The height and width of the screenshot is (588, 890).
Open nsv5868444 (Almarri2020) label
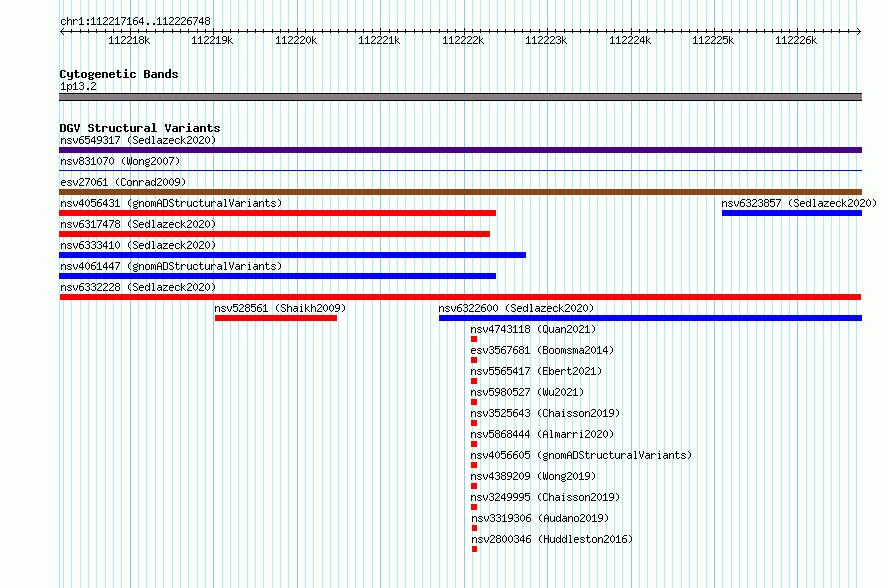(542, 434)
